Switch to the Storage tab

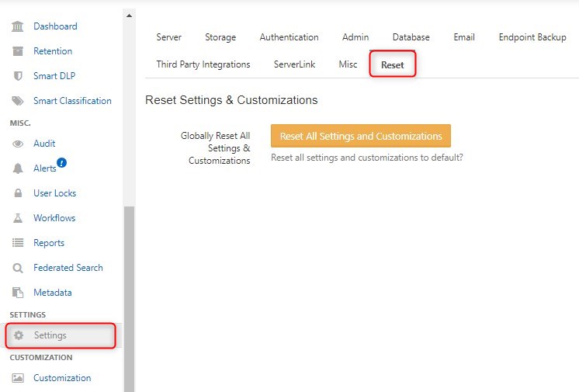coord(220,37)
